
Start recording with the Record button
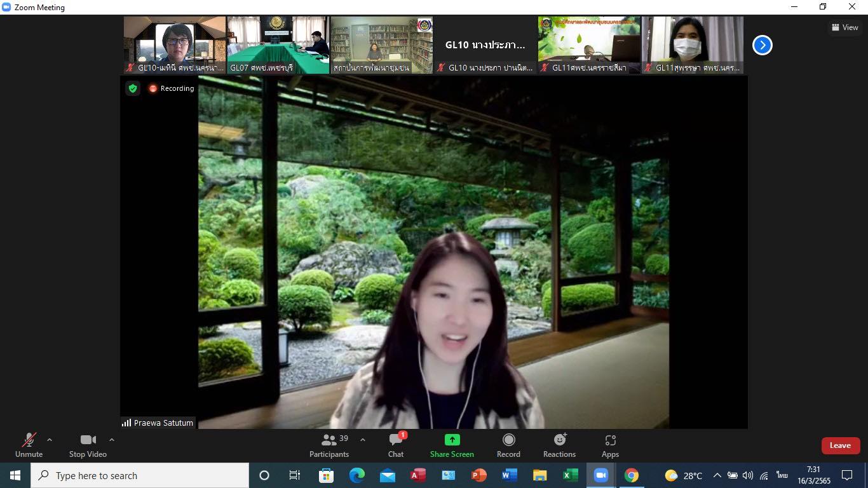coord(508,445)
